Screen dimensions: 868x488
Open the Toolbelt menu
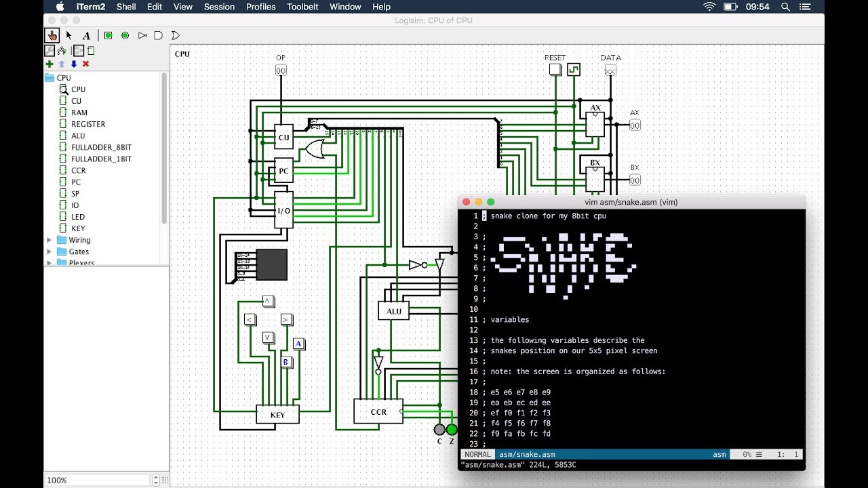pyautogui.click(x=302, y=7)
